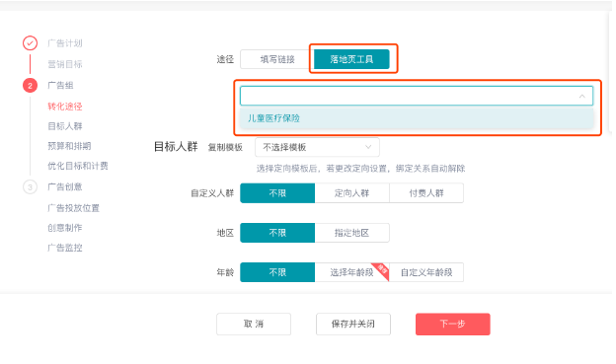Screen dimensions: 616x364
Task: Select 选择年龄段 age option
Action: [x=351, y=272]
